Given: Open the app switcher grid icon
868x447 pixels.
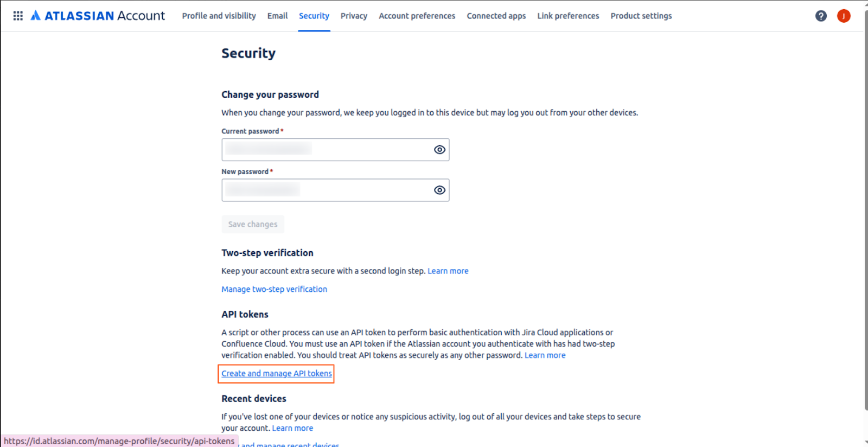Looking at the screenshot, I should click(18, 16).
